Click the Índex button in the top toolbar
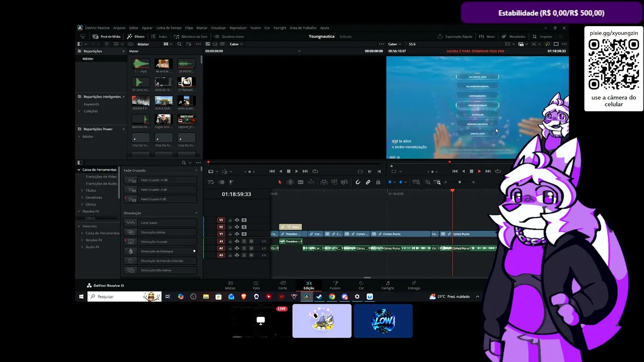 point(159,36)
